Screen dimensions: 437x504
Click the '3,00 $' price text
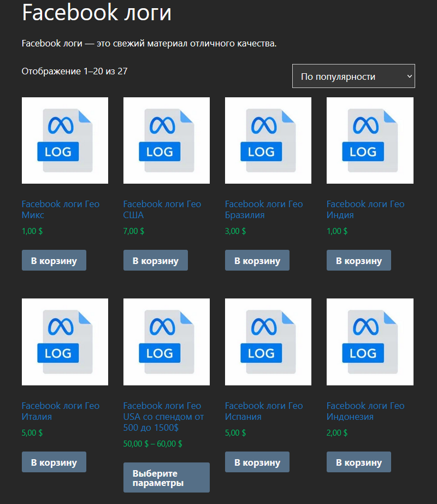click(235, 231)
